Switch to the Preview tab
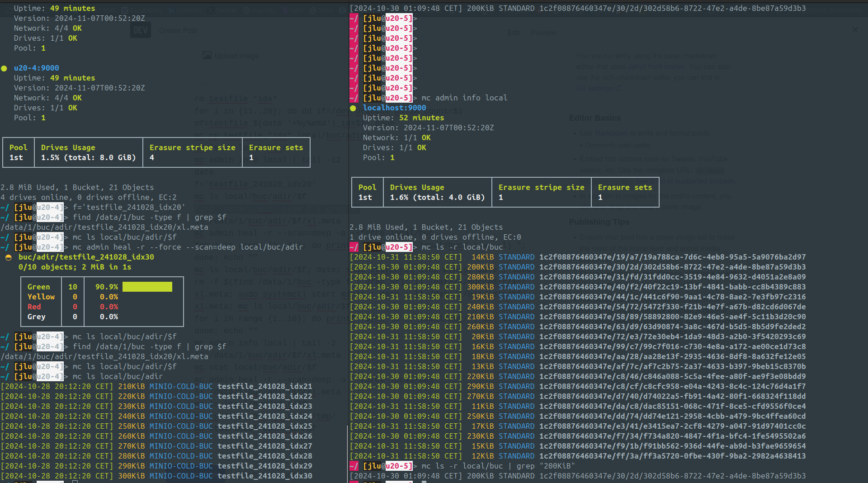This screenshot has height=483, width=868. tap(543, 33)
